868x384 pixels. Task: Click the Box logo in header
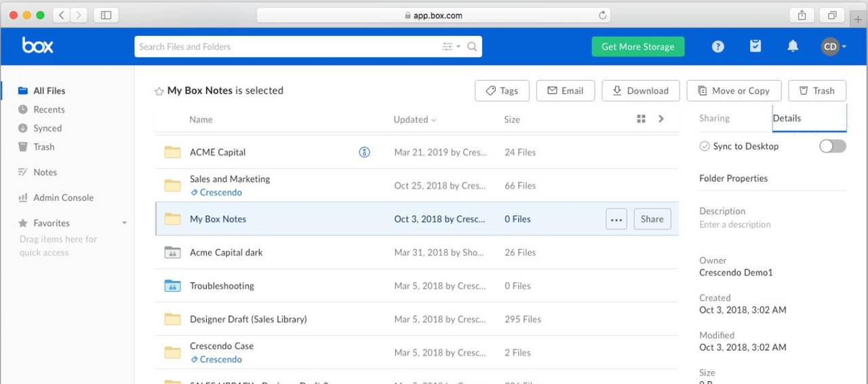37,46
